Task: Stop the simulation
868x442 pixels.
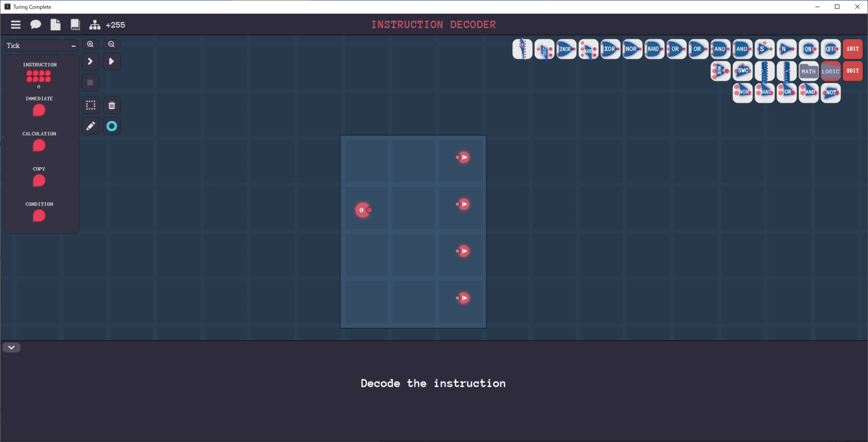Action: click(x=90, y=82)
